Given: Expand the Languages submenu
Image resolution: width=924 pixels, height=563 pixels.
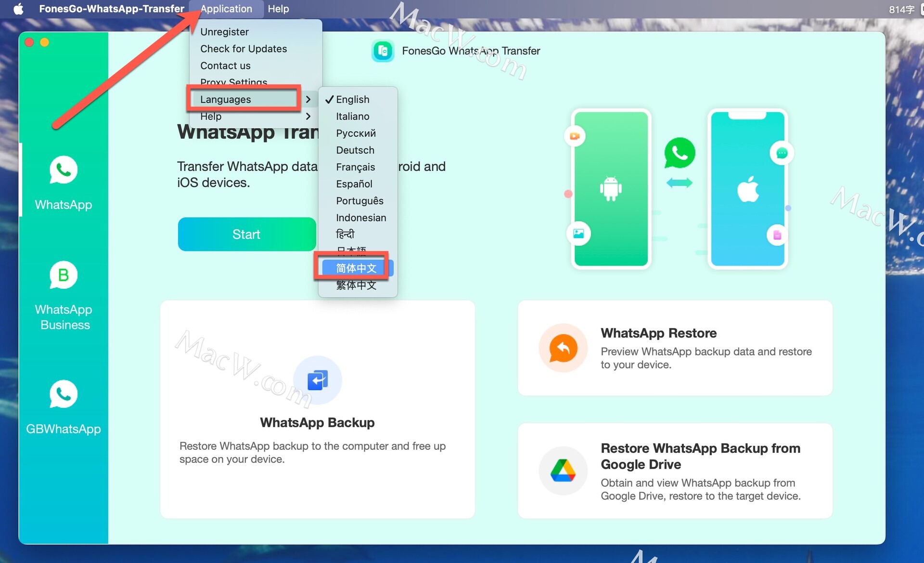Looking at the screenshot, I should [256, 99].
